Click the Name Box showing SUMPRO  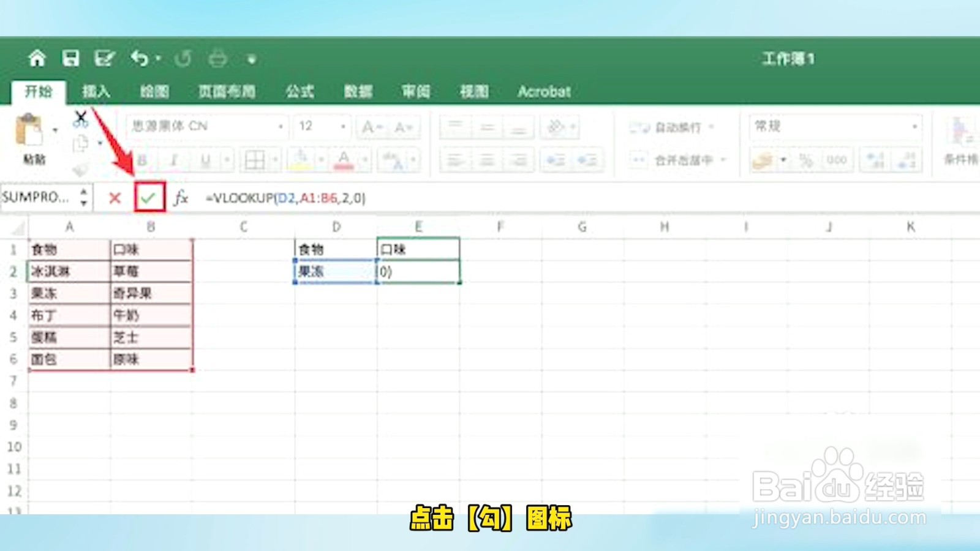coord(37,197)
